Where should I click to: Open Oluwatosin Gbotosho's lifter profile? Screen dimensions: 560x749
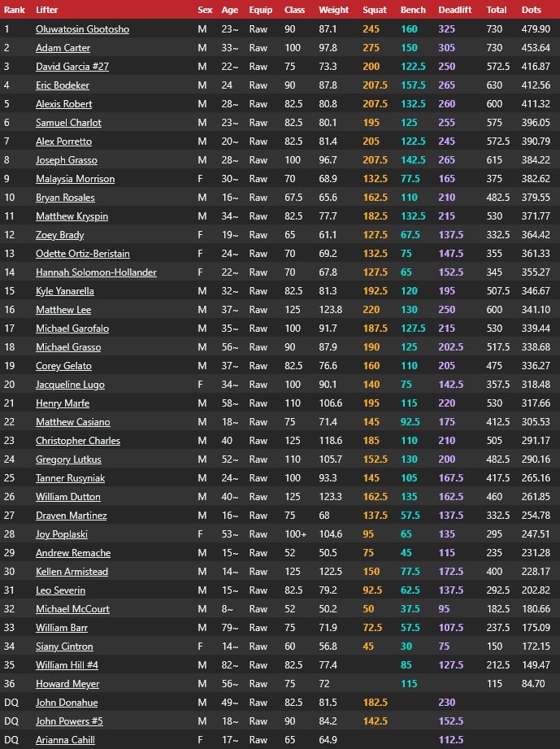click(x=82, y=29)
